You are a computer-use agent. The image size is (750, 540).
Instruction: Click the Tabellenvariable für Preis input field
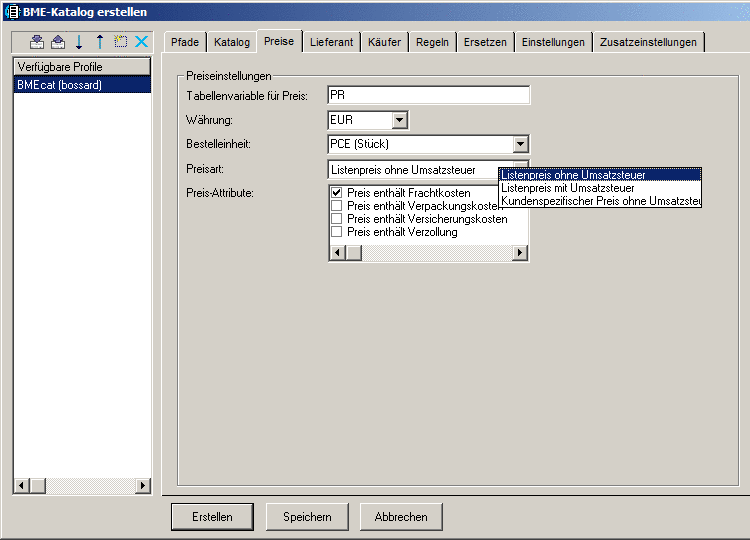(429, 95)
